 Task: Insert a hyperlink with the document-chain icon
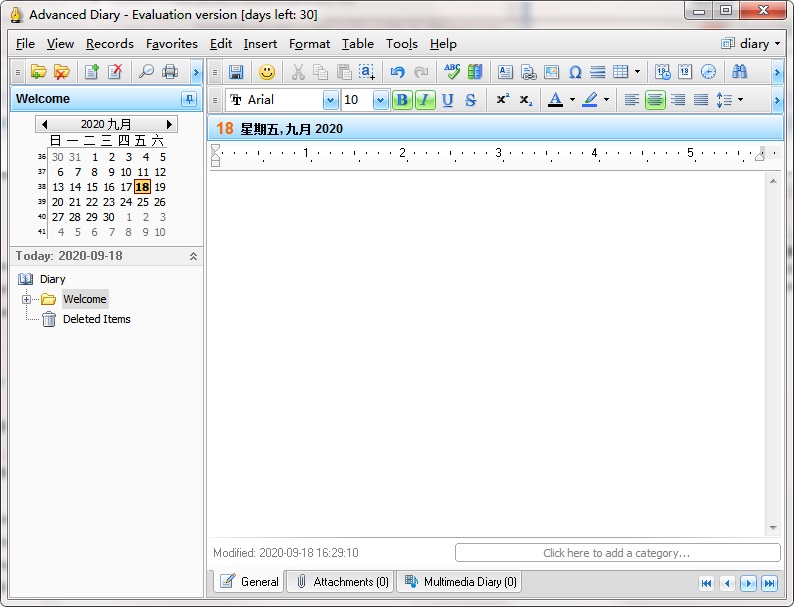(529, 72)
